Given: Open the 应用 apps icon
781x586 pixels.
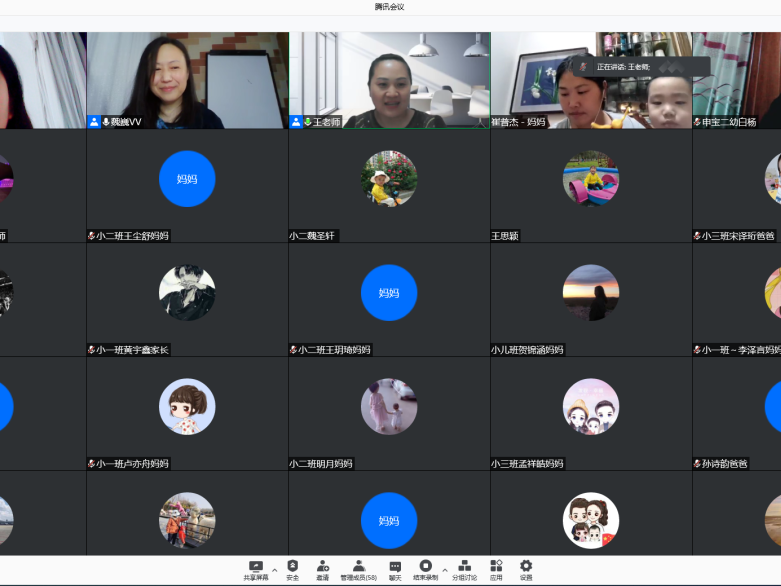Looking at the screenshot, I should coord(496,566).
